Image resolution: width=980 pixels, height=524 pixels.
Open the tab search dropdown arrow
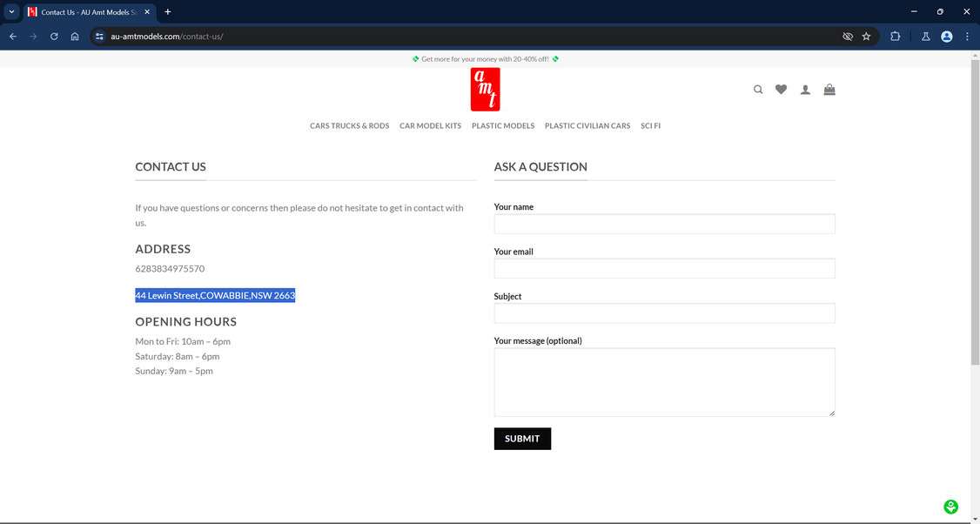click(11, 12)
